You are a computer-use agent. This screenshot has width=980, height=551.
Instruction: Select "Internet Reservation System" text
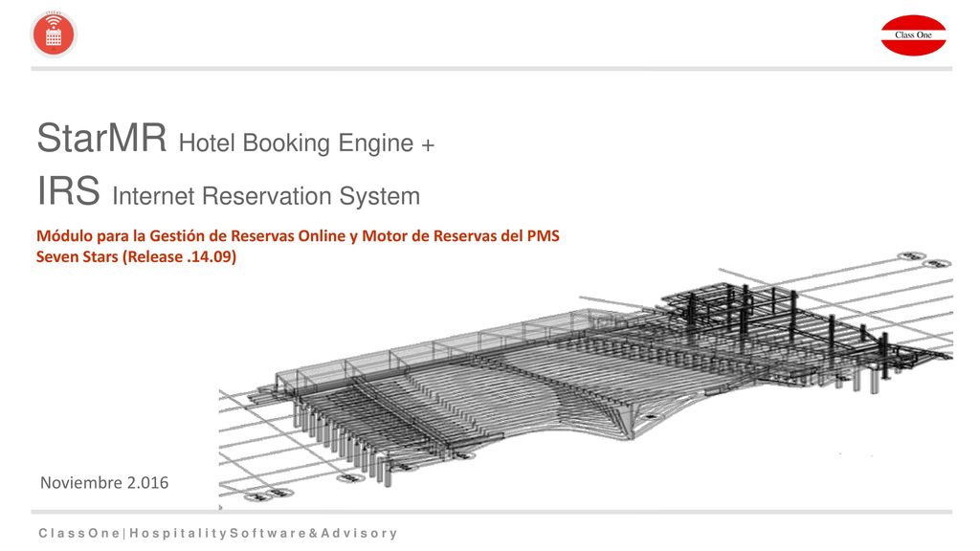[266, 196]
